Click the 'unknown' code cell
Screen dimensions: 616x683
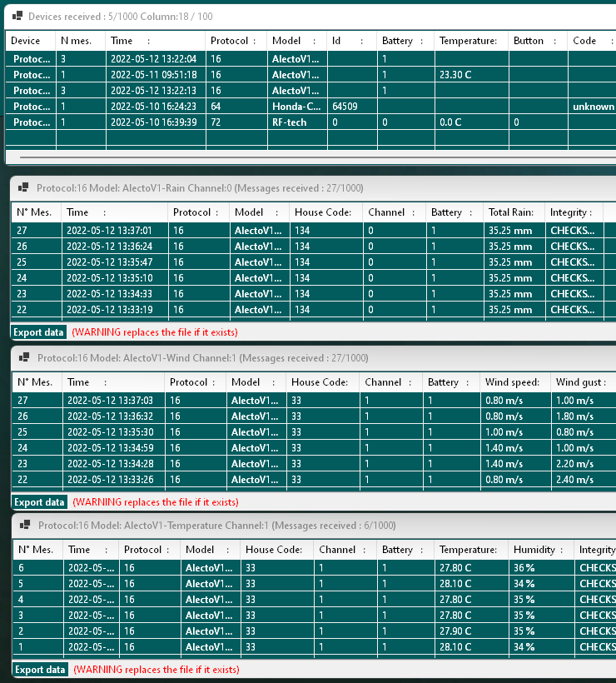coord(592,107)
